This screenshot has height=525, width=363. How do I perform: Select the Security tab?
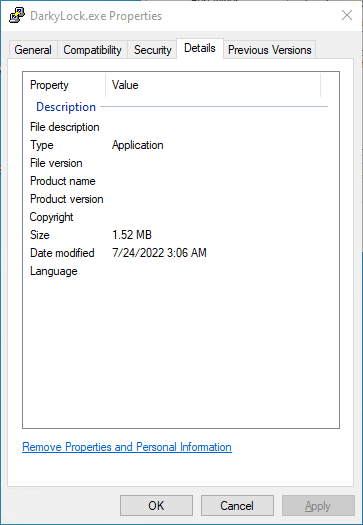coord(152,50)
